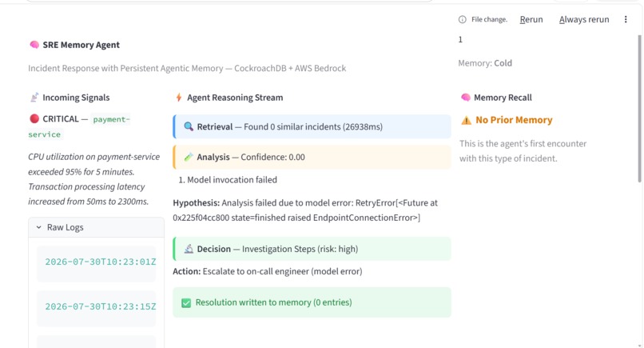
Task: Click the Retrieval found 0 similar incidents box
Action: pos(312,126)
